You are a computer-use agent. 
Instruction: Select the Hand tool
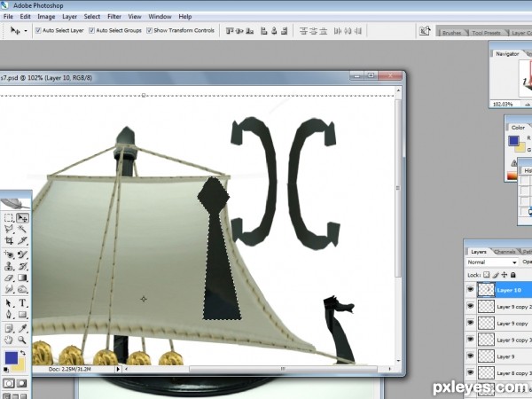point(9,340)
